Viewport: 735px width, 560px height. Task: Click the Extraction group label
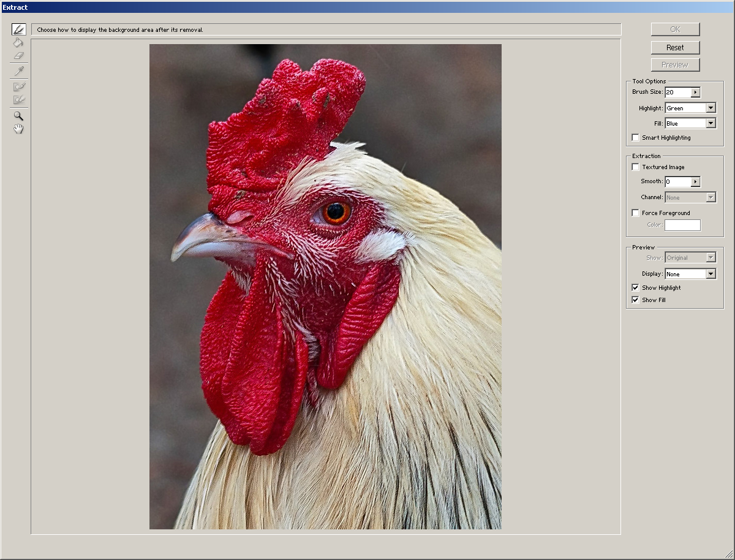pyautogui.click(x=646, y=156)
